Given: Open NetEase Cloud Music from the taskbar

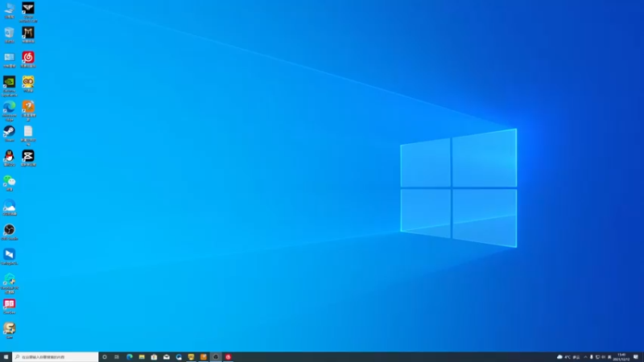Looking at the screenshot, I should point(228,357).
